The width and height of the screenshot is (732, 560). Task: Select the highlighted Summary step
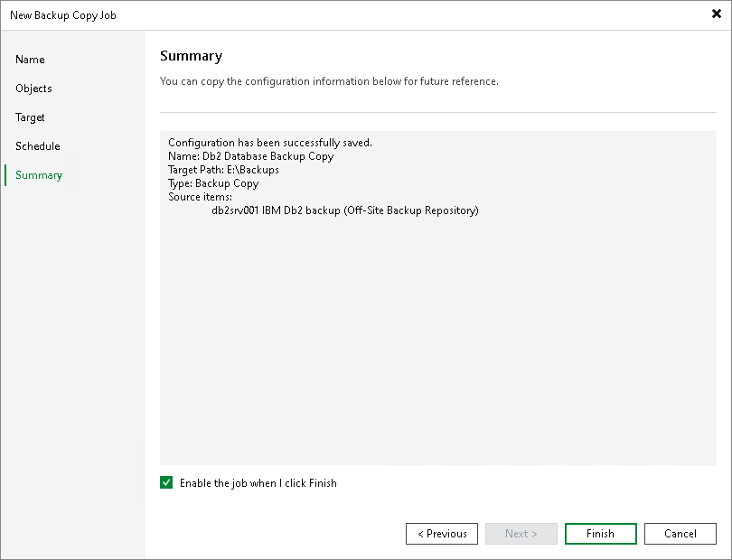(38, 175)
